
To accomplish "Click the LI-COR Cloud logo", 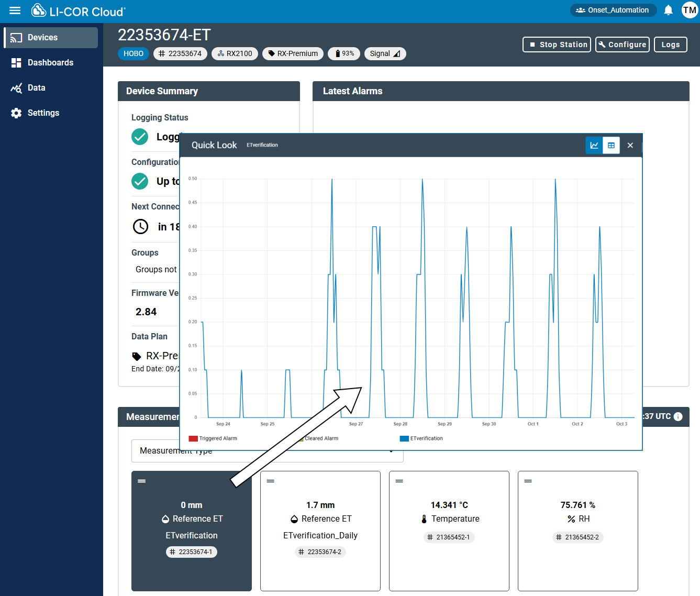I will 79,11.
